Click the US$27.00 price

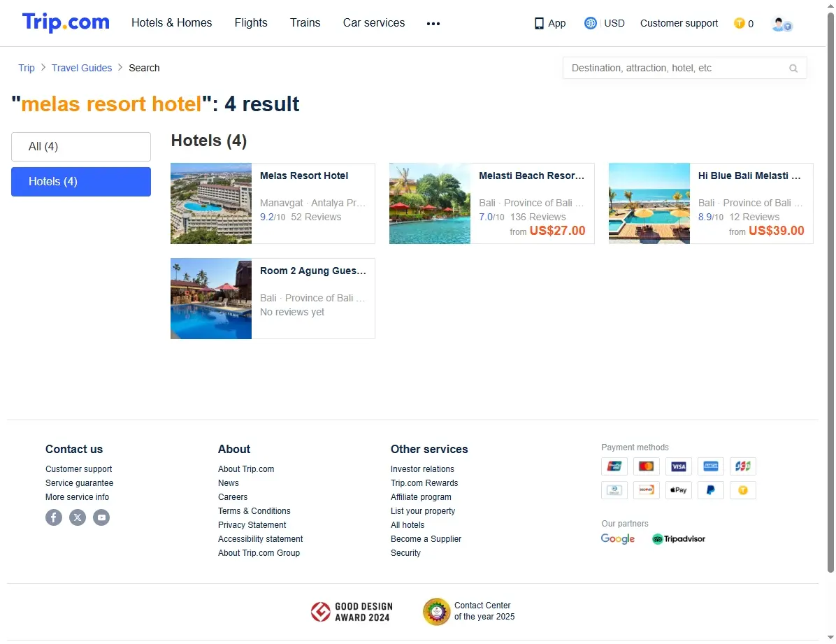[557, 231]
